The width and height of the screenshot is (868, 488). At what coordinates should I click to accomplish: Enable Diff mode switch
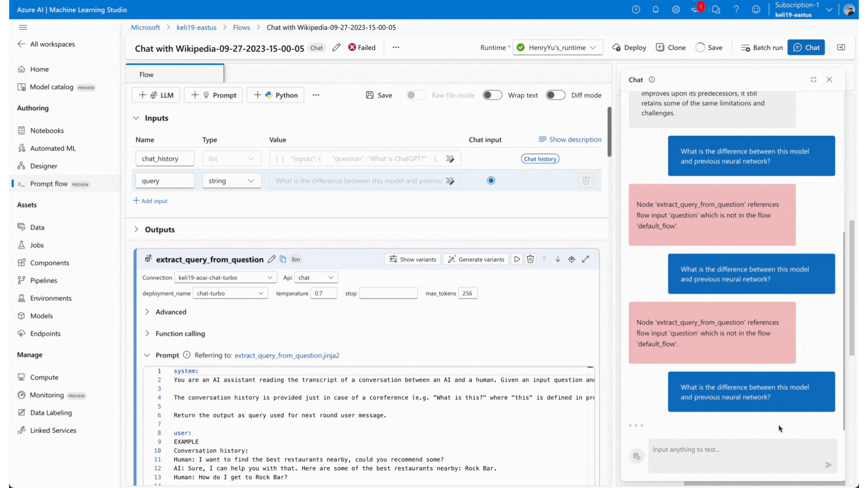point(555,95)
